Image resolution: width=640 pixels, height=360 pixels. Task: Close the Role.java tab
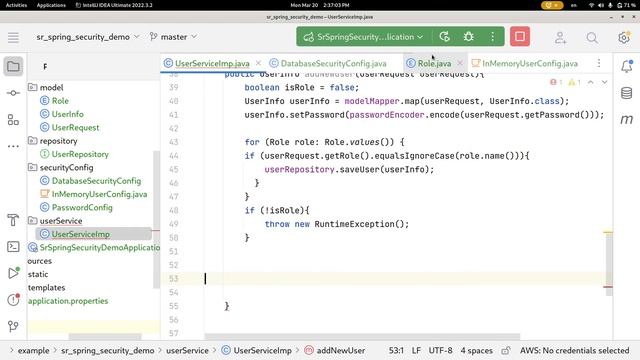(460, 63)
